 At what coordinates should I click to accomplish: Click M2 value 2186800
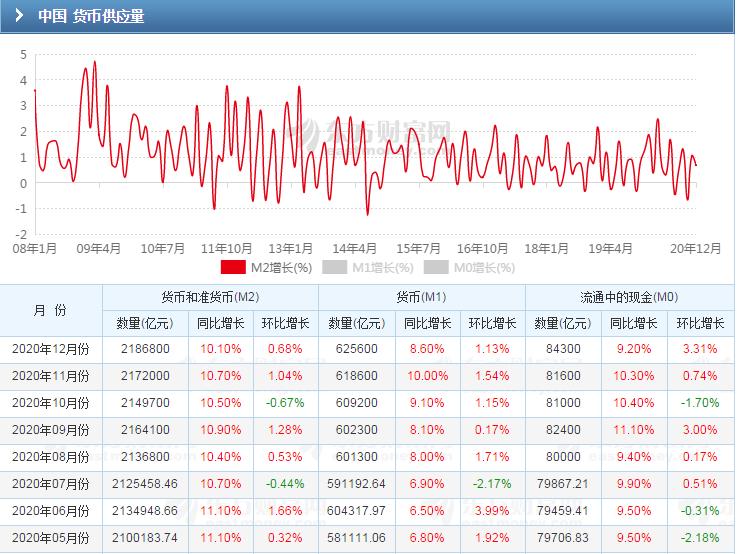(x=145, y=349)
